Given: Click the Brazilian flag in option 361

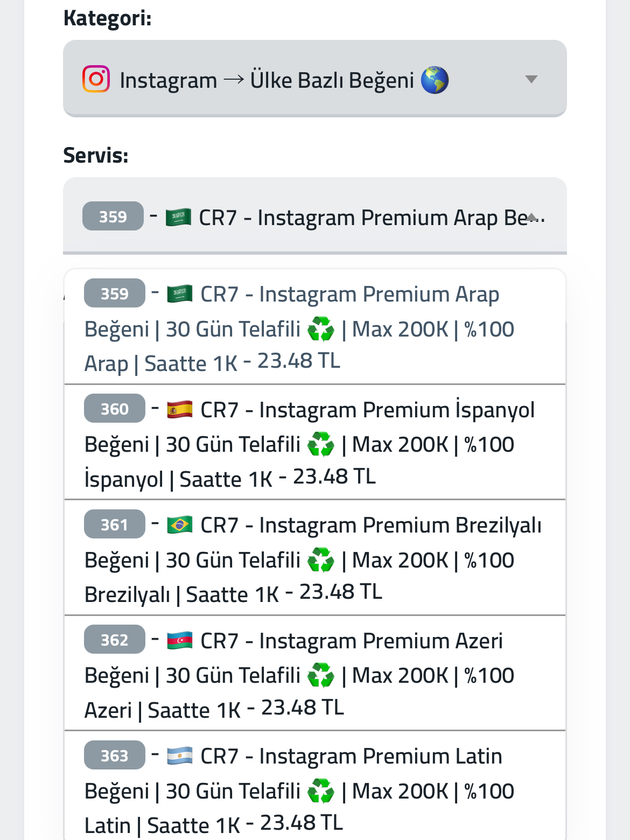Looking at the screenshot, I should tap(180, 524).
